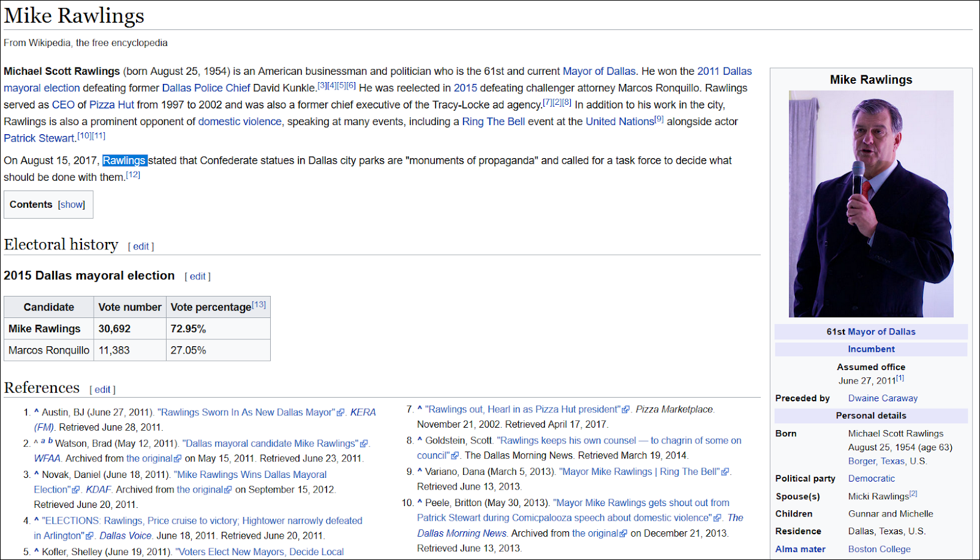Click the "Candidate" column header

point(49,307)
